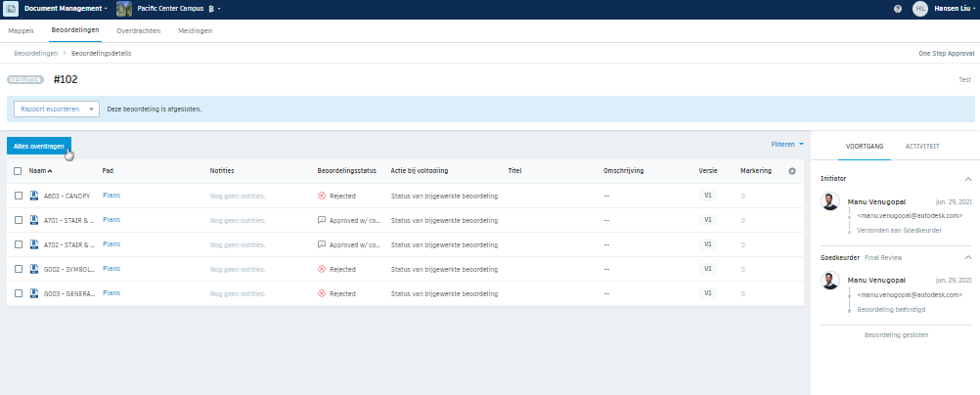
Task: Open the Rapport exporteren dropdown
Action: pos(57,109)
